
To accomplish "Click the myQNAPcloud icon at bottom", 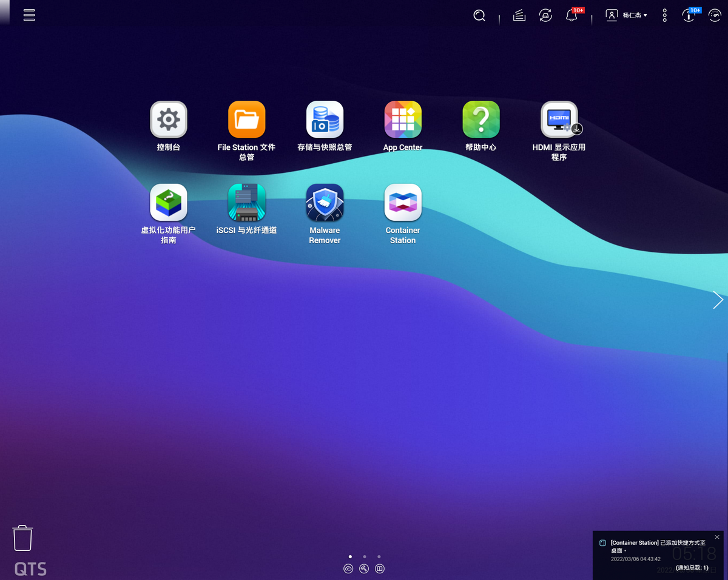I will coord(348,569).
